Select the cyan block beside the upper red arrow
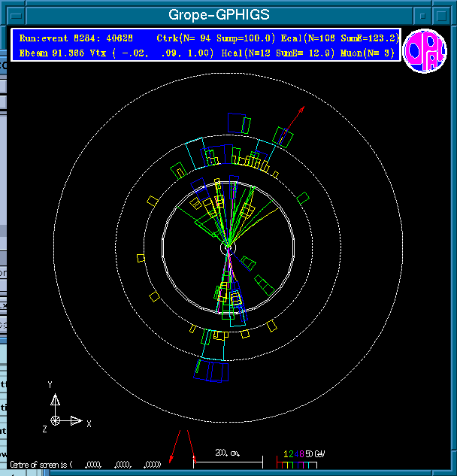The image size is (457, 476). coord(283,137)
